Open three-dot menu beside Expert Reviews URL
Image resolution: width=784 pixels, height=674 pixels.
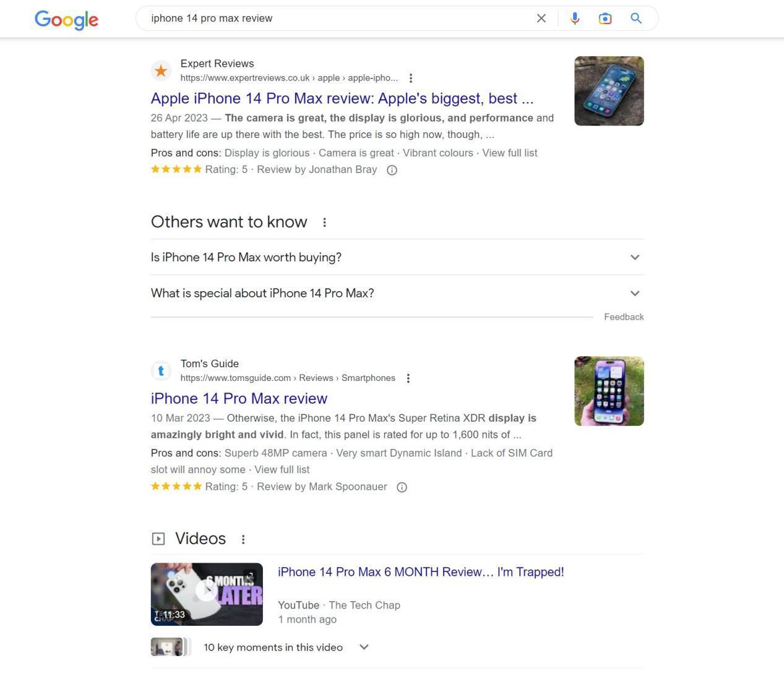coord(411,78)
